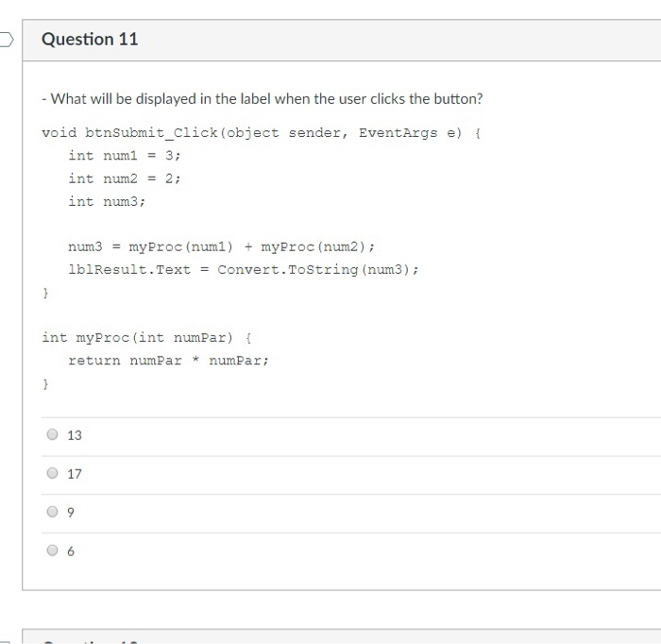661x644 pixels.
Task: Click the code line 'int num3;'
Action: [x=107, y=201]
